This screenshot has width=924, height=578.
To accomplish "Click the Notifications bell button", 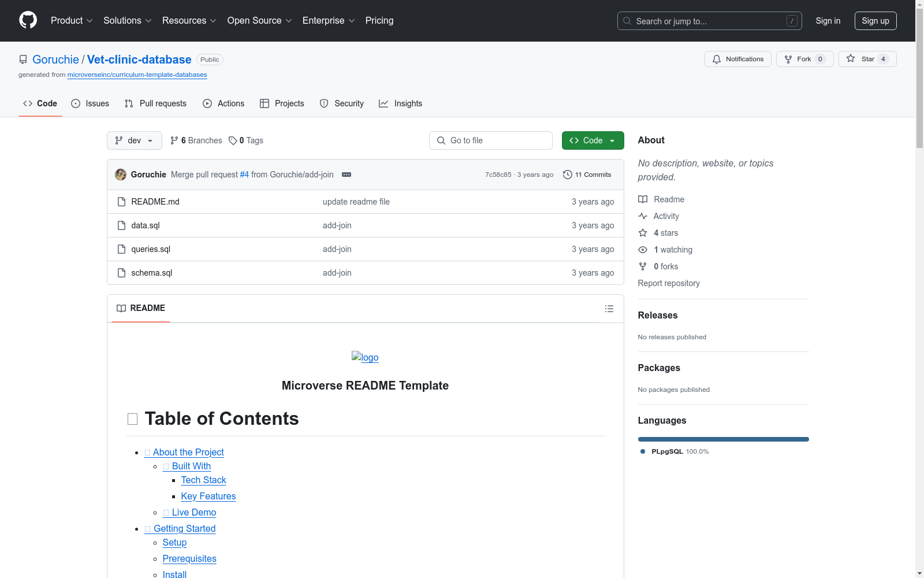I will click(x=737, y=59).
